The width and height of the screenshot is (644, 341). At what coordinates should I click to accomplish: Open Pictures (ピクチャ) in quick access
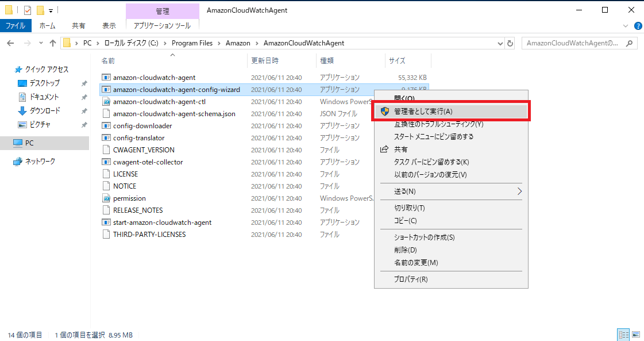(40, 125)
